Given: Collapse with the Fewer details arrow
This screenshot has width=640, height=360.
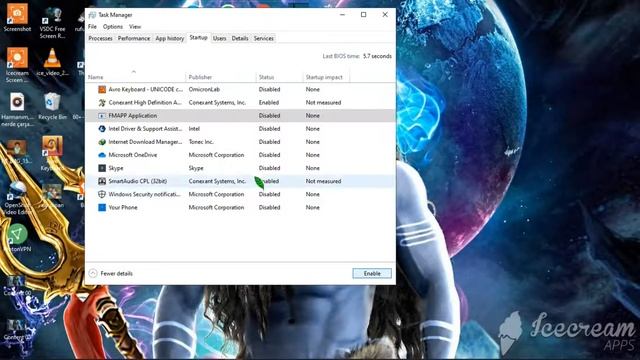Looking at the screenshot, I should (93, 273).
